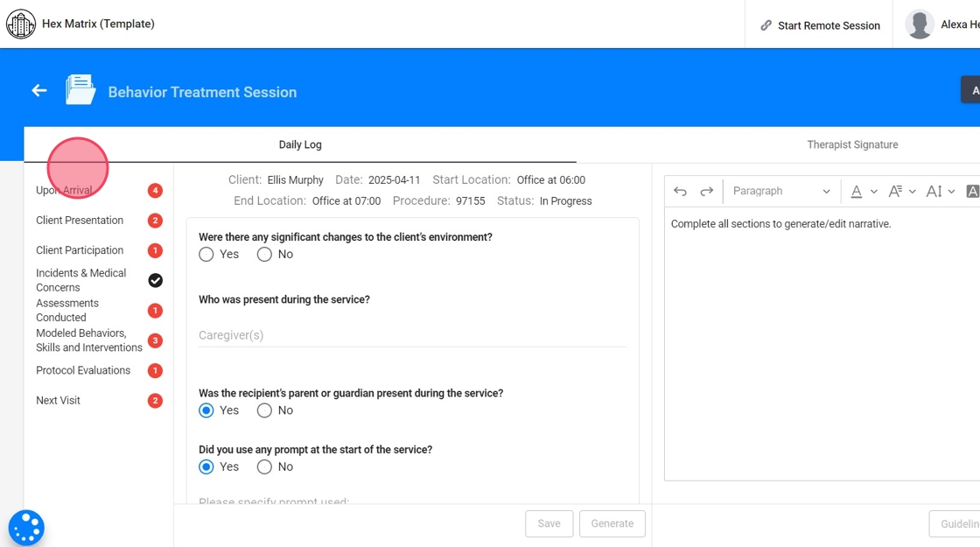Click the back arrow in header

click(x=39, y=90)
